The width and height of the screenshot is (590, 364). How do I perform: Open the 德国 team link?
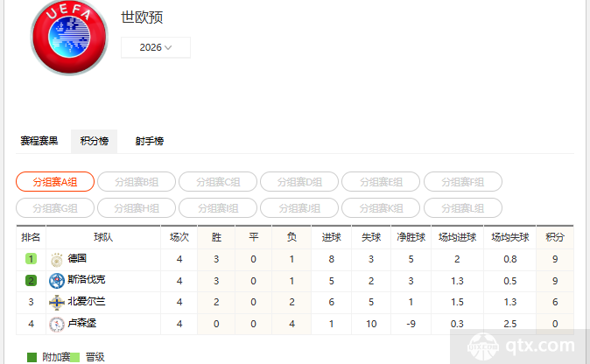(x=77, y=259)
